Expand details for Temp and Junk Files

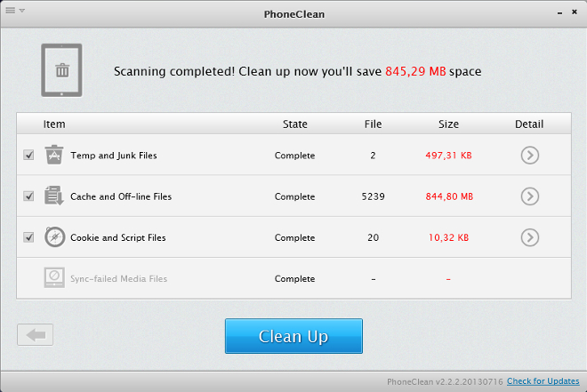529,156
